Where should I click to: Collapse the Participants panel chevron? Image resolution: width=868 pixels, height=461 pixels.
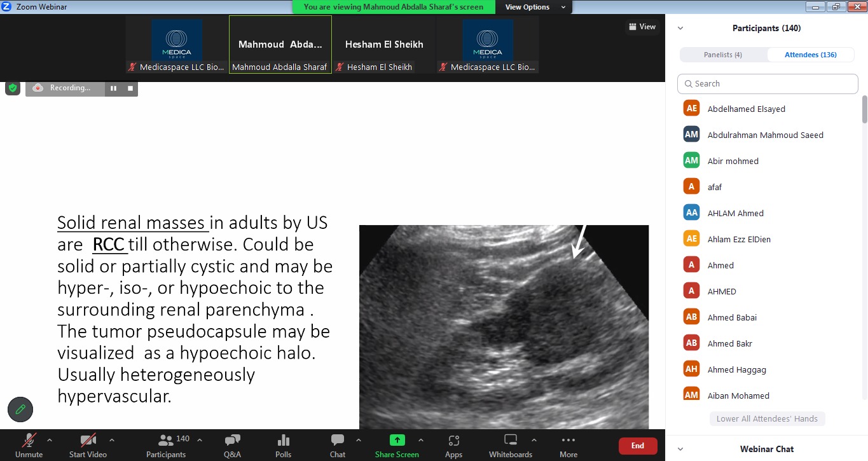click(680, 29)
